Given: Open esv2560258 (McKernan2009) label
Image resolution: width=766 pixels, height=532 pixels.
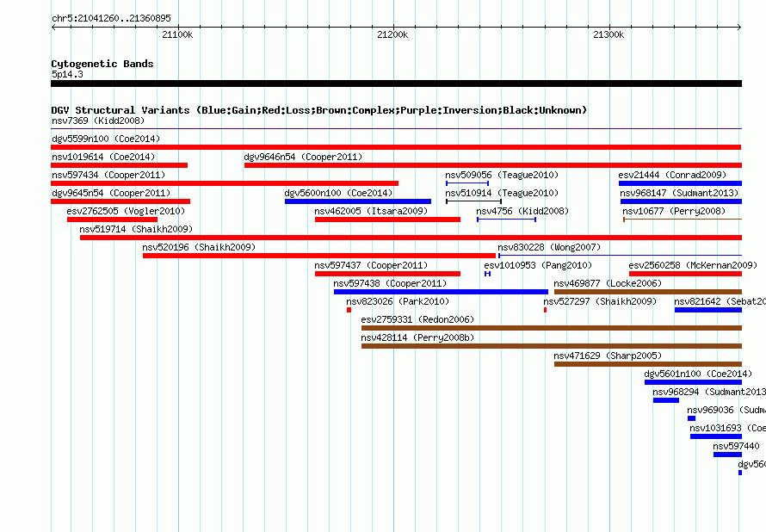Looking at the screenshot, I should click(x=693, y=265).
